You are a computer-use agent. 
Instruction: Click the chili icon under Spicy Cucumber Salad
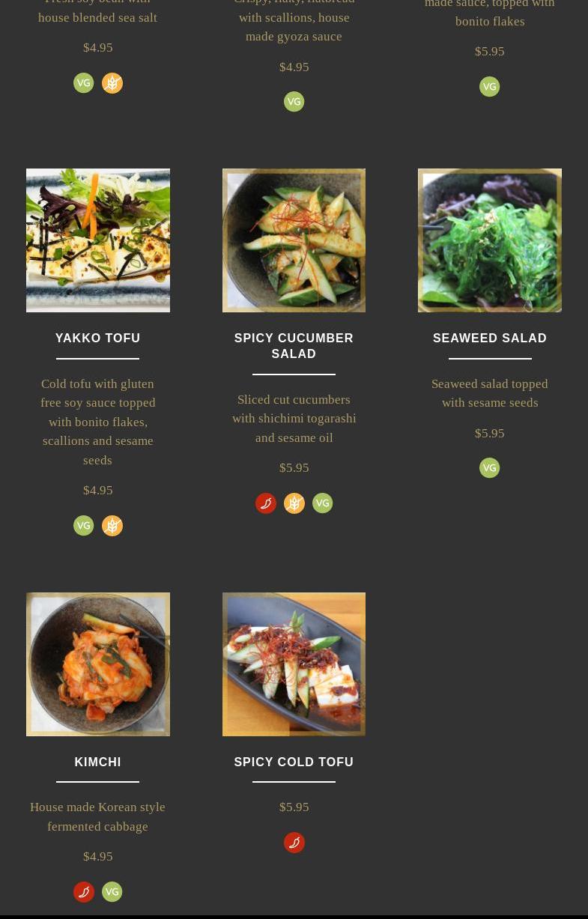[266, 503]
